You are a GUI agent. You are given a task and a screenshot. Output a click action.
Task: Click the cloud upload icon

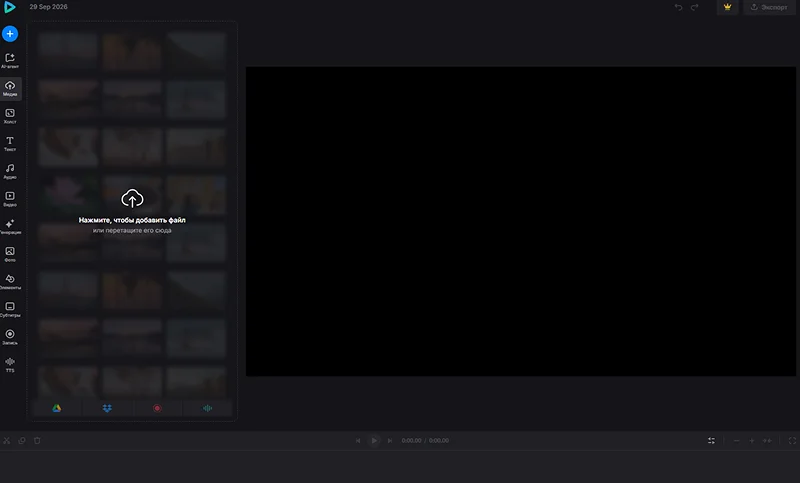132,199
